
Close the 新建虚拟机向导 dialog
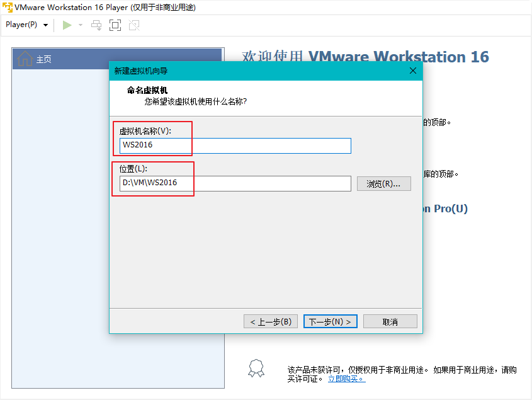point(412,71)
